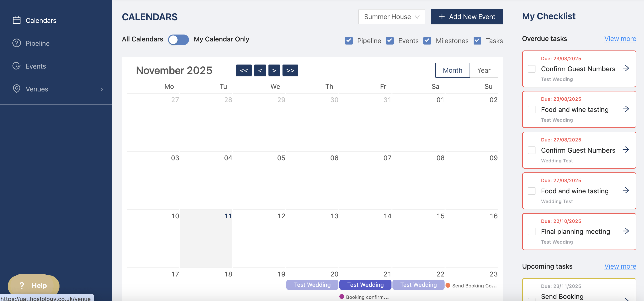Click orange dot of Send Booking task
The width and height of the screenshot is (644, 301).
448,286
